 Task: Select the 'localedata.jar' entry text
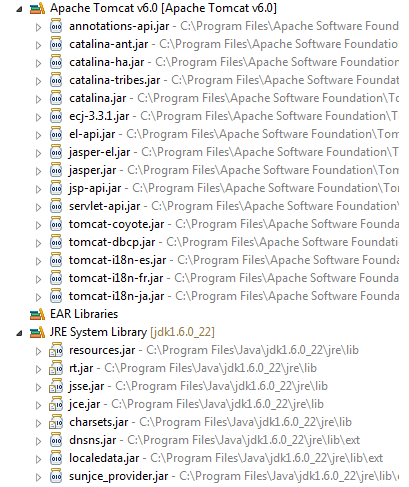point(104,458)
